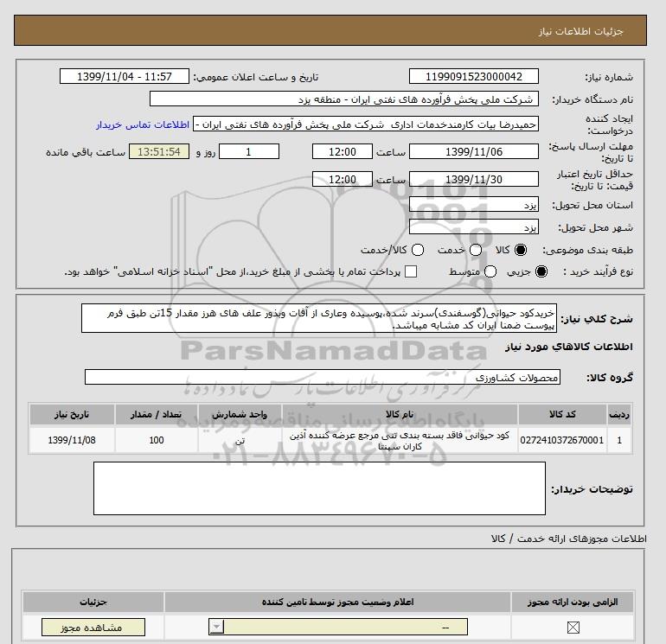This screenshot has width=666, height=644.
Task: Click the product name cell کود حیوانی
Action: coord(400,440)
